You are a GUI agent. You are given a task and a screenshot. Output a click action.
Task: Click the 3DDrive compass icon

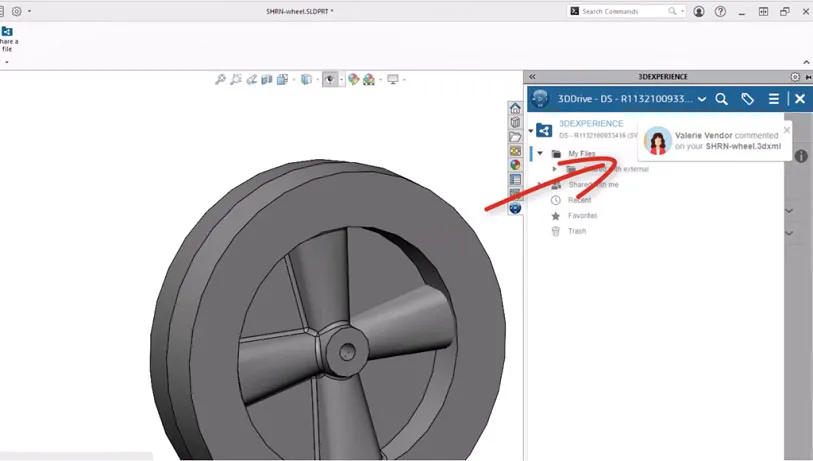(x=540, y=99)
